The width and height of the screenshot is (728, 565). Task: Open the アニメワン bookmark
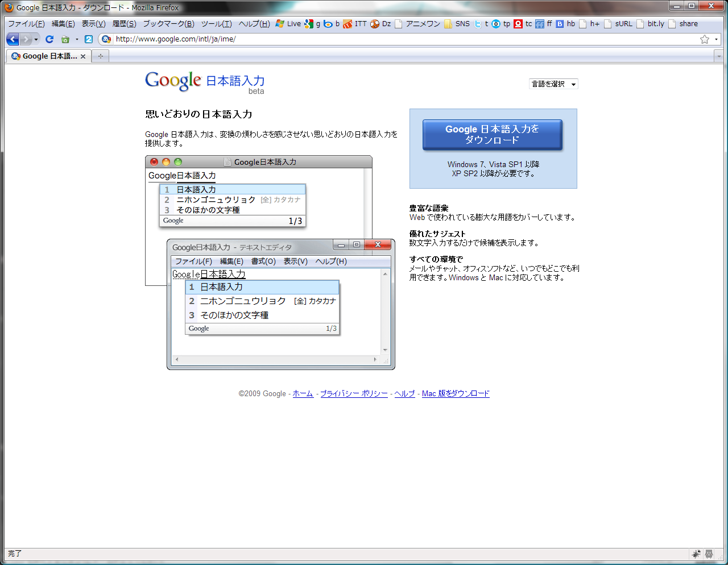pos(417,24)
